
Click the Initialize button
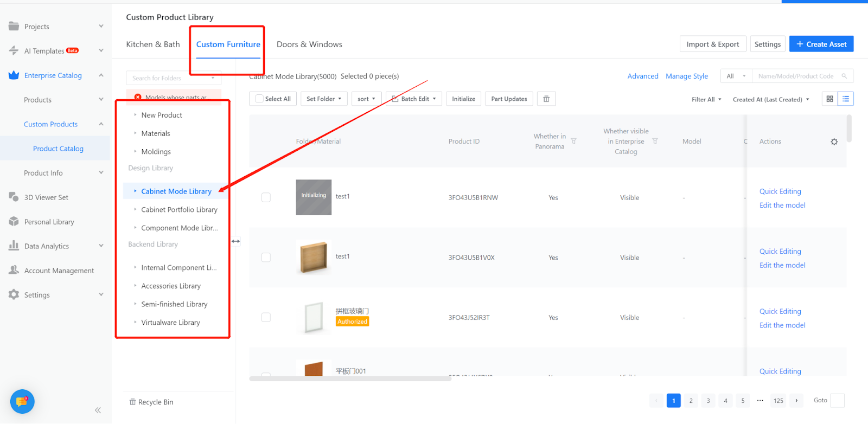pos(463,99)
